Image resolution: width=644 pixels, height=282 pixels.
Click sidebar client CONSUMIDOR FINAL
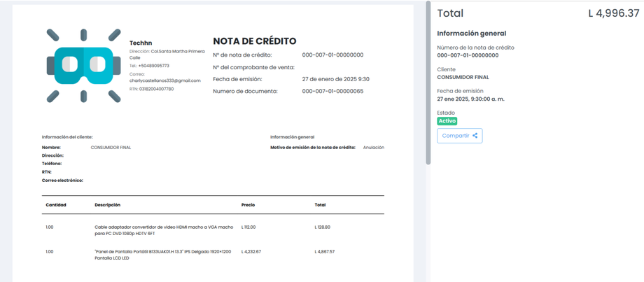click(463, 77)
